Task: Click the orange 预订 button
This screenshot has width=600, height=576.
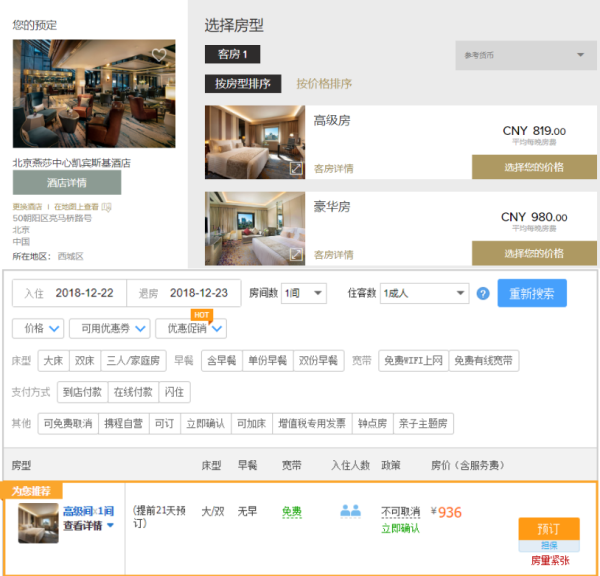Action: coord(549,529)
